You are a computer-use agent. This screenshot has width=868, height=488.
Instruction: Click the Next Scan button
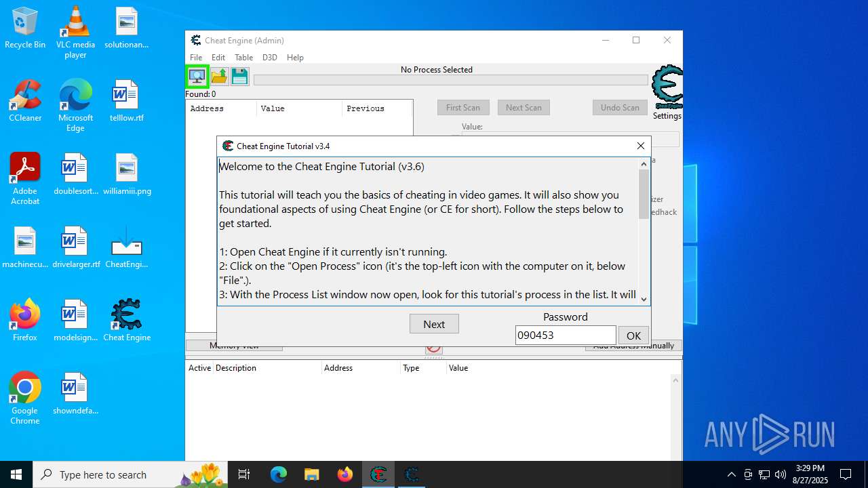click(x=524, y=108)
